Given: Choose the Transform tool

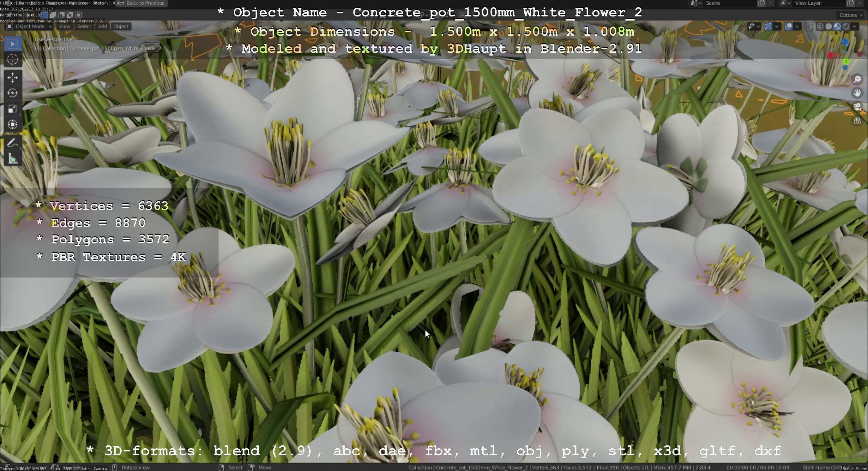Looking at the screenshot, I should coord(12,125).
